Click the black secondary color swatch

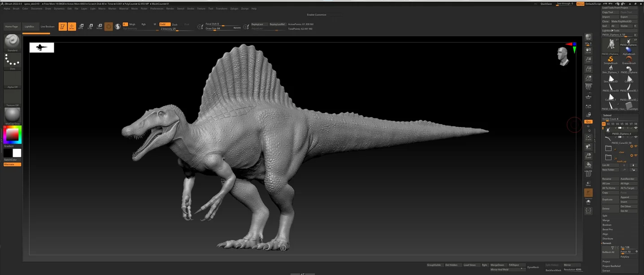tap(8, 153)
